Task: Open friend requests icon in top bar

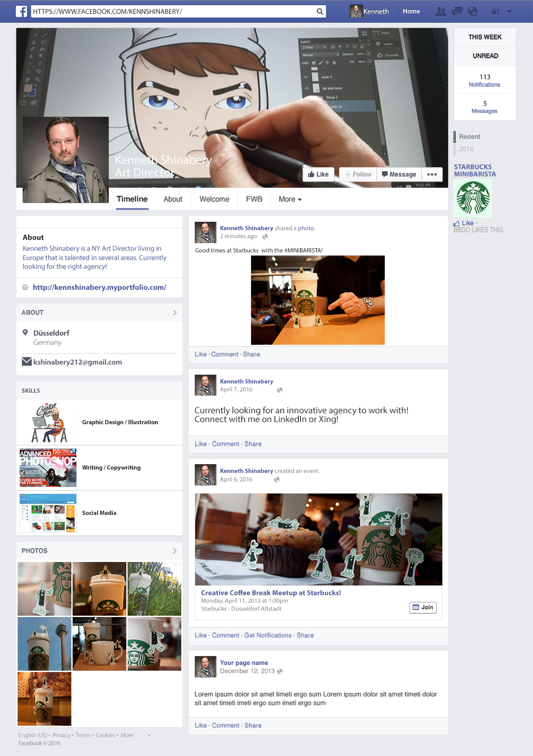Action: coord(441,12)
